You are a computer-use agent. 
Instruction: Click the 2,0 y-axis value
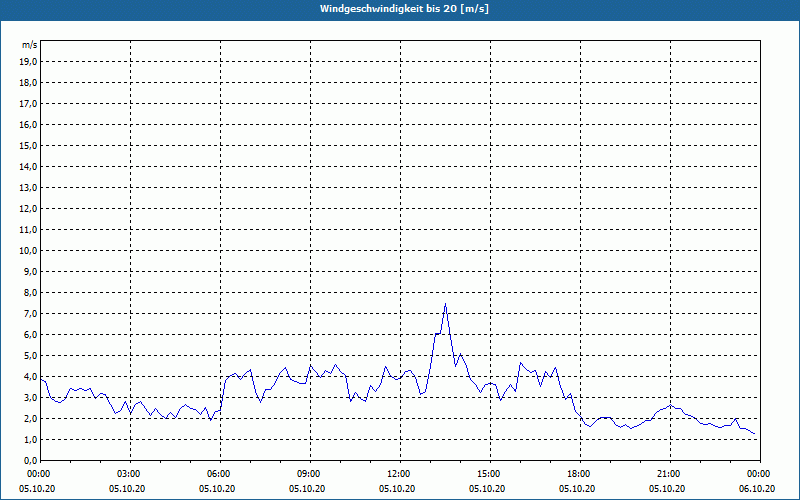[30, 418]
